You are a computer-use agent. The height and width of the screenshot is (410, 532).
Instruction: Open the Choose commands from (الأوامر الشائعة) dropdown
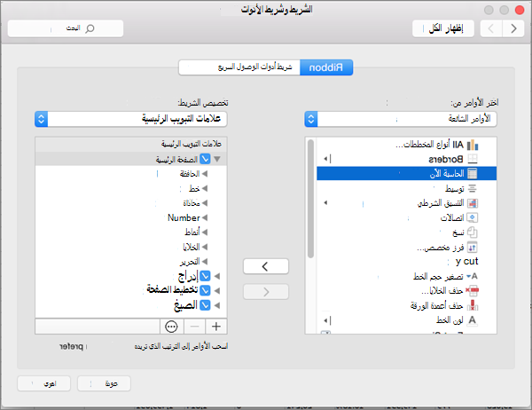tap(401, 119)
